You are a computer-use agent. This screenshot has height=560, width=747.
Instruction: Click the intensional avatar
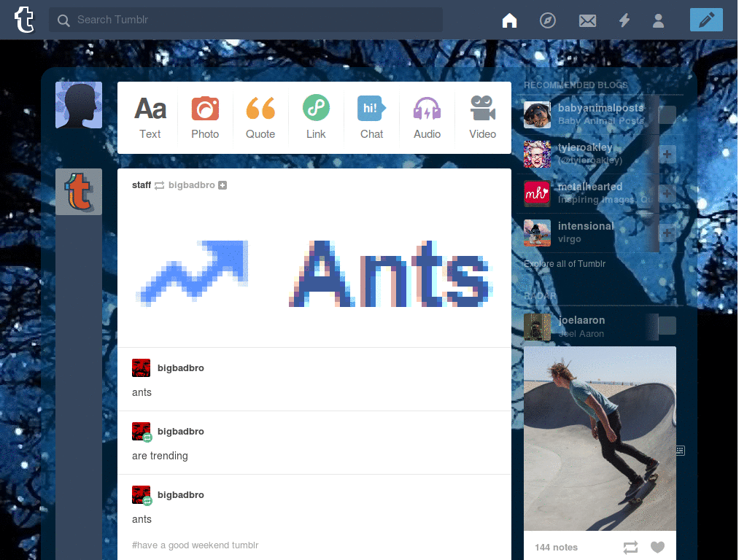(537, 233)
